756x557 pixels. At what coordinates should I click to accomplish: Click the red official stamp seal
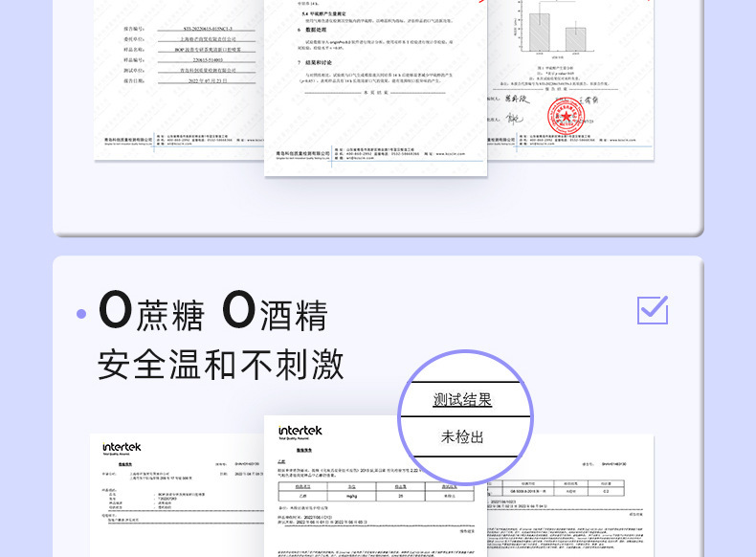tap(566, 116)
